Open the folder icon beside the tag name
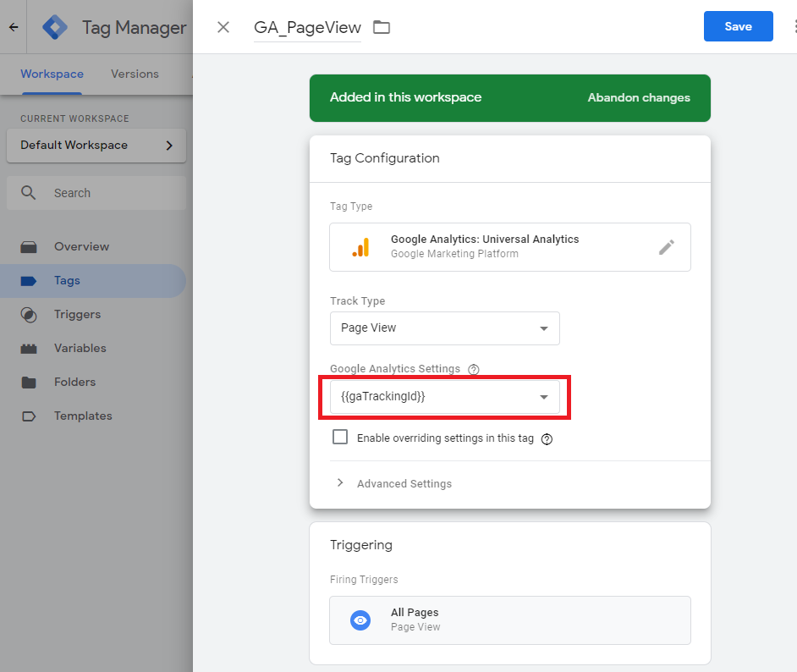This screenshot has width=797, height=672. point(382,27)
